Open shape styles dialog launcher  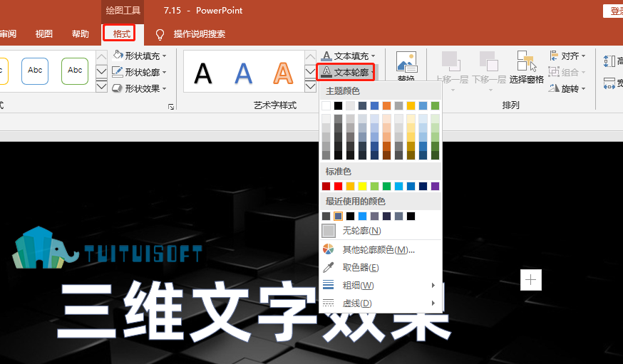171,107
